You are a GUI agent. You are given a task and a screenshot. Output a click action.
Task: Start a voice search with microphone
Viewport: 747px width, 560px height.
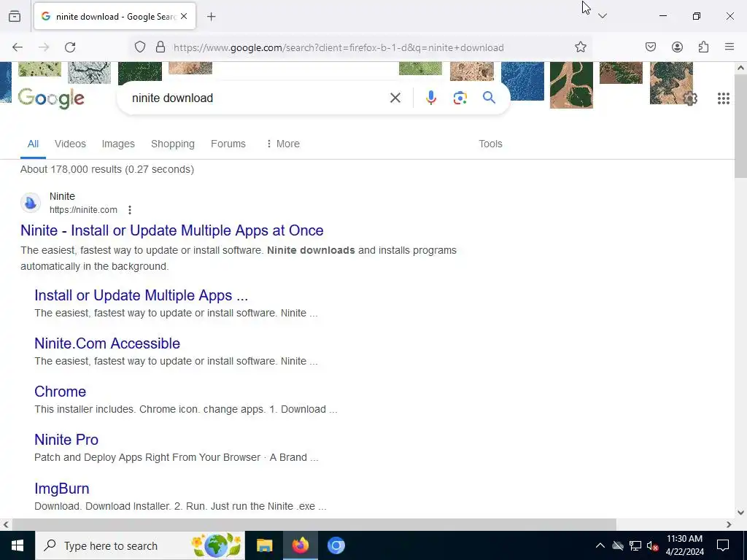tap(430, 98)
